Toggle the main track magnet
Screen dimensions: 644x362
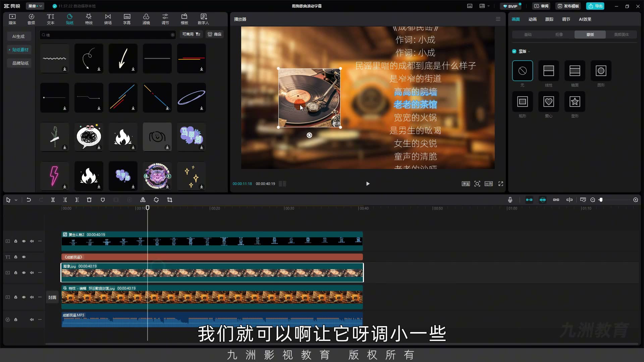529,200
